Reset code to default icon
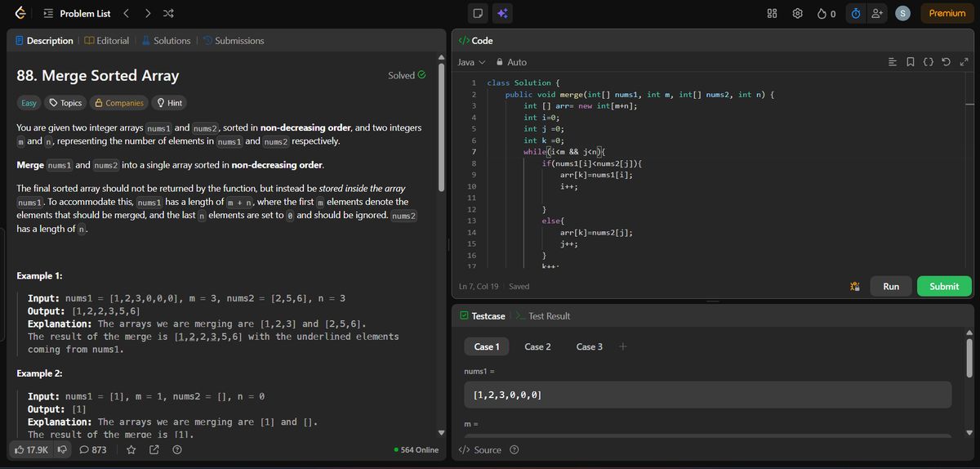980x469 pixels. [948, 62]
